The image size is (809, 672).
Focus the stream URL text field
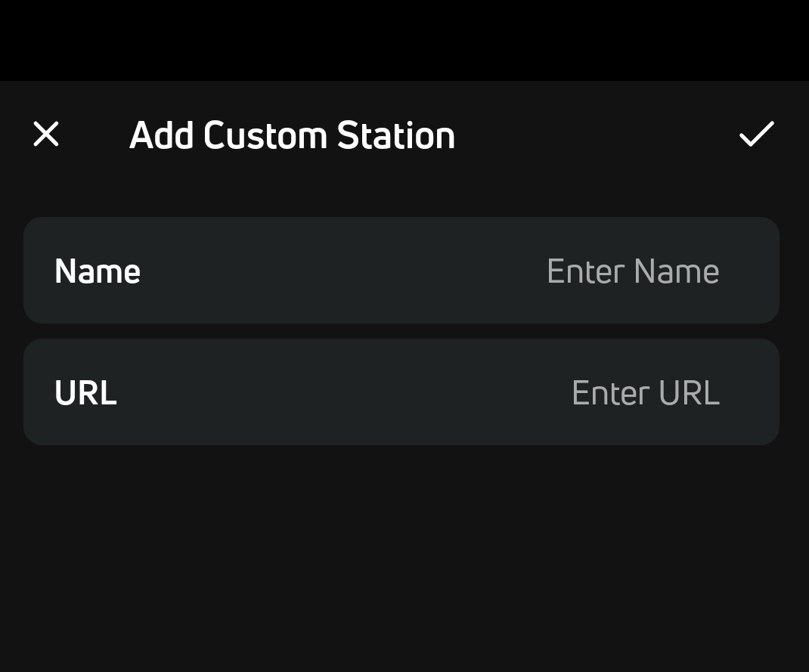(x=645, y=393)
